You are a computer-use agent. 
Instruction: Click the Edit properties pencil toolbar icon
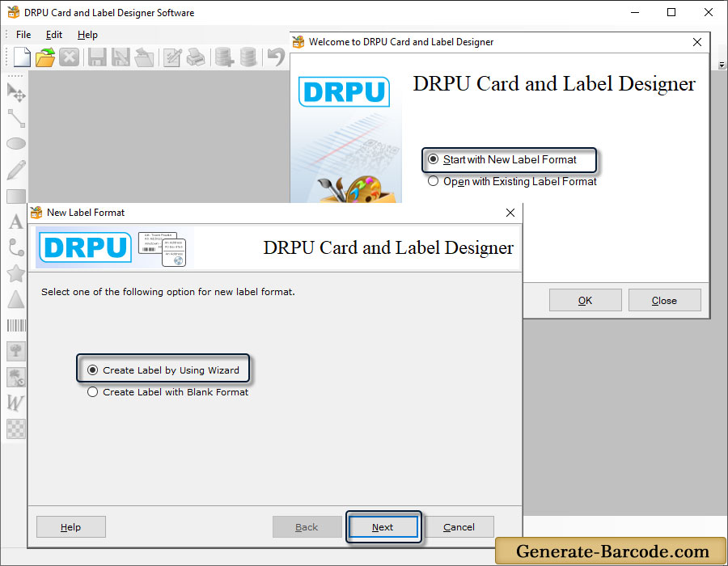coord(172,57)
